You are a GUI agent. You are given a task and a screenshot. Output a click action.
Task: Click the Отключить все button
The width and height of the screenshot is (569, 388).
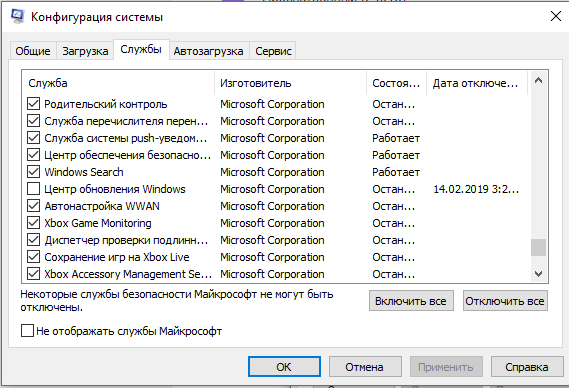pos(505,301)
